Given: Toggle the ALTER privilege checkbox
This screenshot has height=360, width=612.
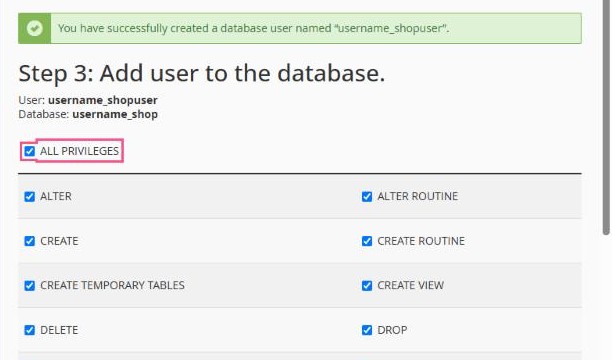Looking at the screenshot, I should [x=30, y=196].
